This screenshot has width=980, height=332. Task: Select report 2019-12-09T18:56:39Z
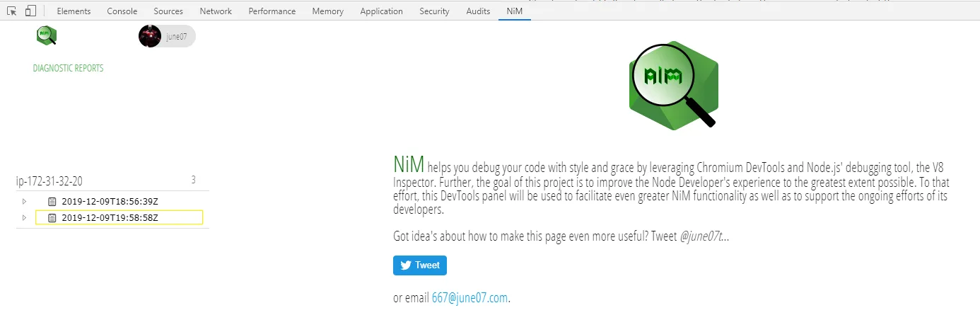click(x=110, y=201)
